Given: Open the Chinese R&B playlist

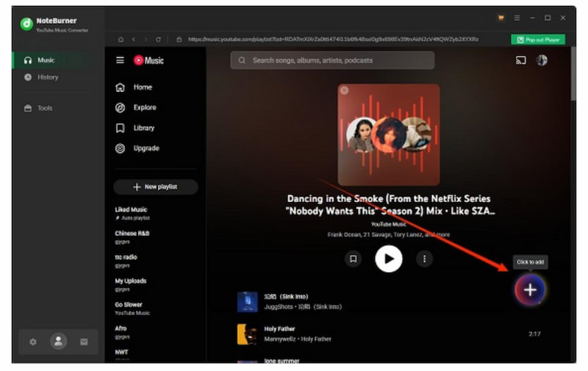Looking at the screenshot, I should 155,237.
